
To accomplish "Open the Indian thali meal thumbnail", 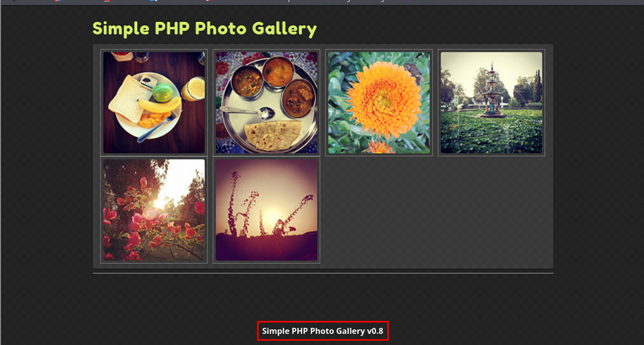I will [266, 102].
